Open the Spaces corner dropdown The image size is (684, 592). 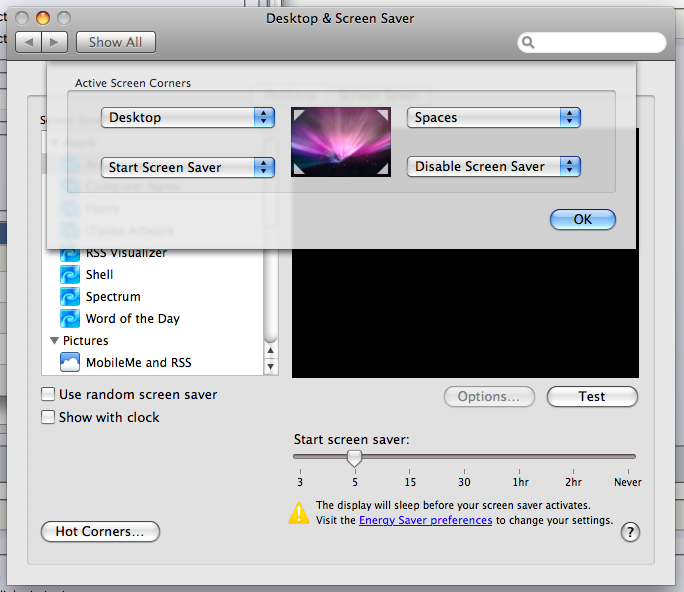pos(493,118)
